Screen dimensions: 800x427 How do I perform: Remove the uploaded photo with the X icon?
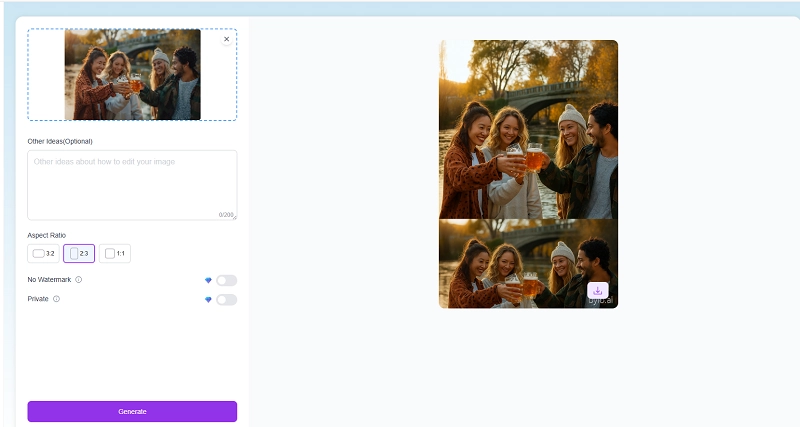(x=226, y=39)
